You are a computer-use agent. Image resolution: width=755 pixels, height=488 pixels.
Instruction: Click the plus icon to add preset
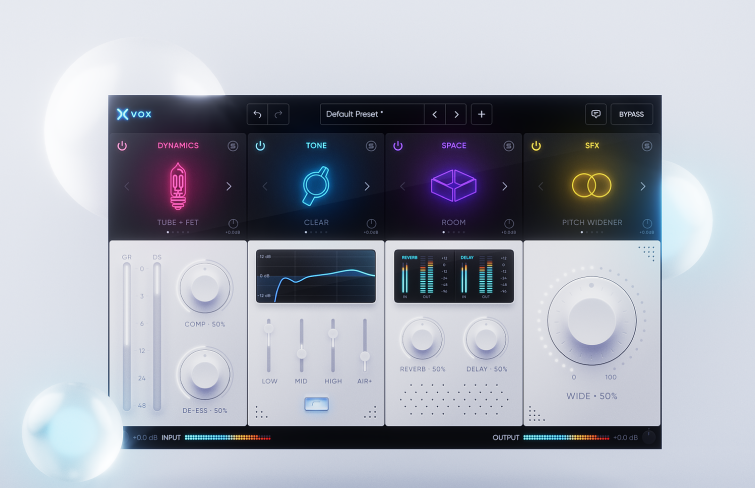tap(481, 114)
